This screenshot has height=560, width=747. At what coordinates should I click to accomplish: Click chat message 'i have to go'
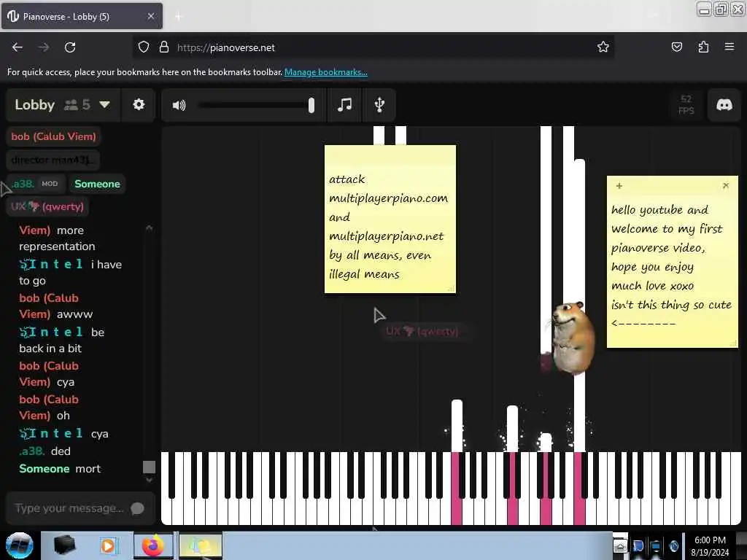click(71, 273)
